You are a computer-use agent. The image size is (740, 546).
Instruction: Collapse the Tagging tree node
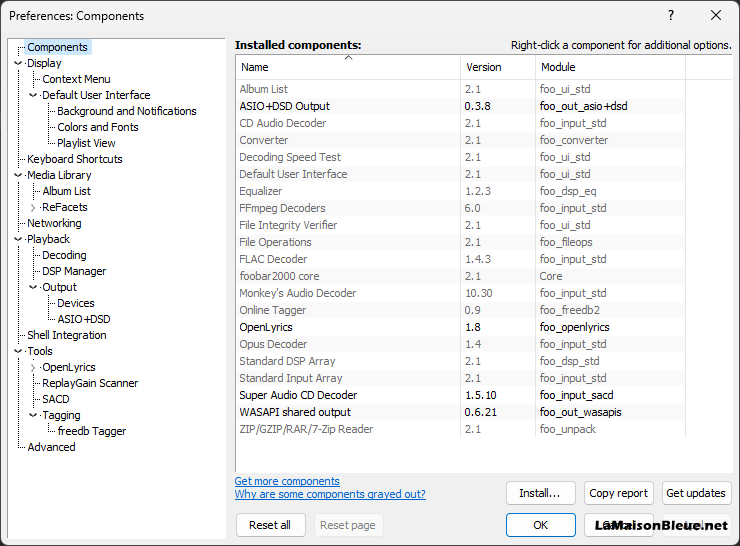click(33, 415)
